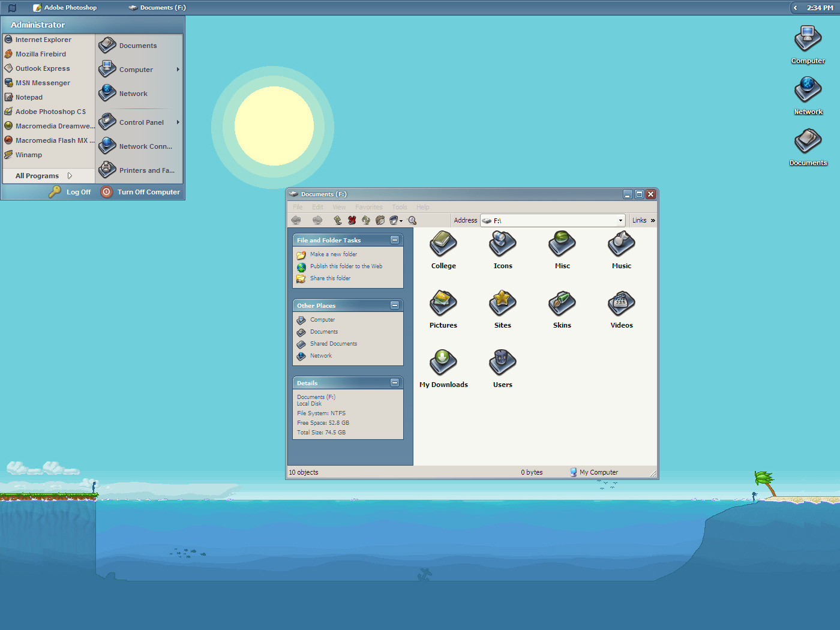Click the Up folder toolbar icon
The image size is (840, 630).
tap(338, 220)
